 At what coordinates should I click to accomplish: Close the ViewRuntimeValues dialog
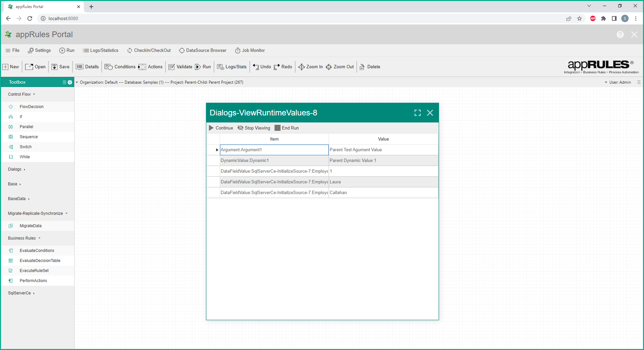pos(430,113)
